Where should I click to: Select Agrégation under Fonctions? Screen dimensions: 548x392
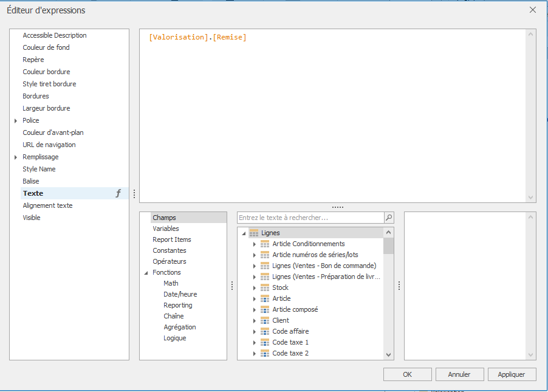pyautogui.click(x=179, y=327)
